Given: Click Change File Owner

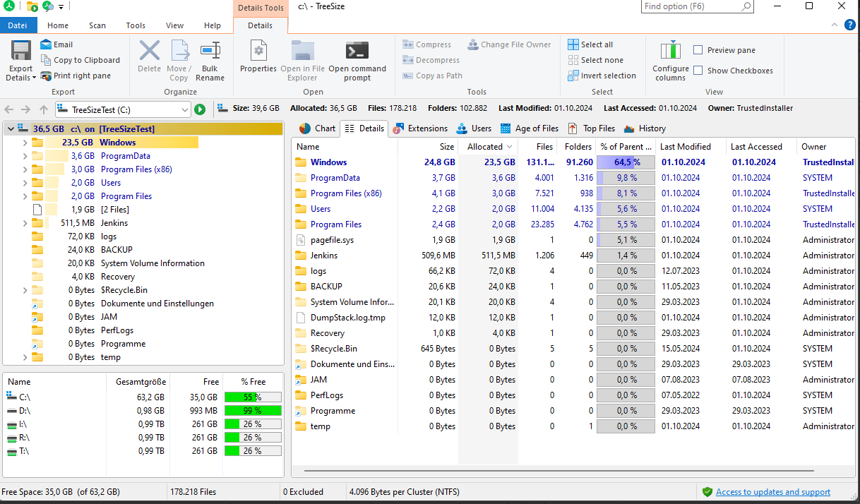Looking at the screenshot, I should pos(508,44).
